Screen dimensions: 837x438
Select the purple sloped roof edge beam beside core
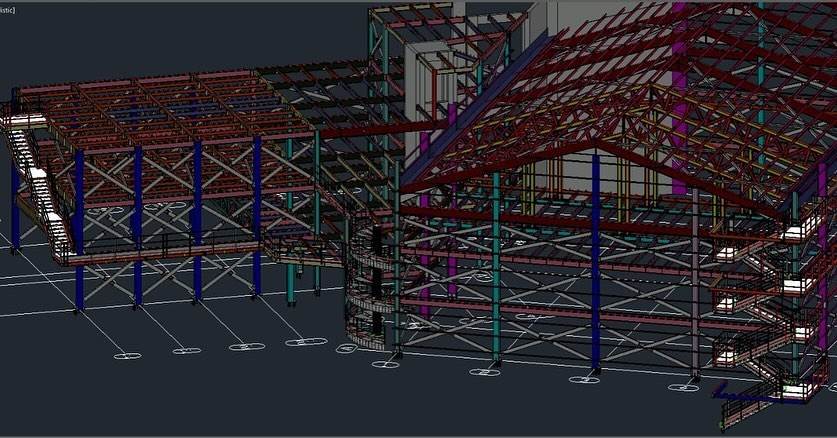tap(475, 107)
